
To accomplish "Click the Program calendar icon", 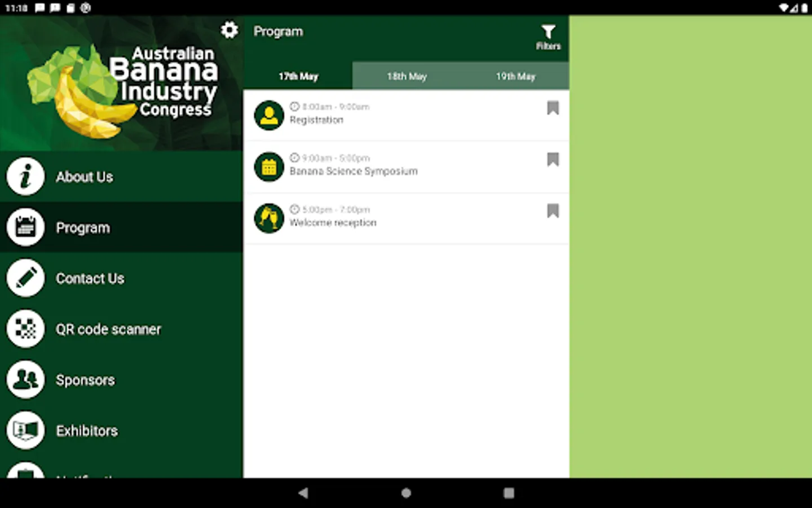I will coord(25,227).
